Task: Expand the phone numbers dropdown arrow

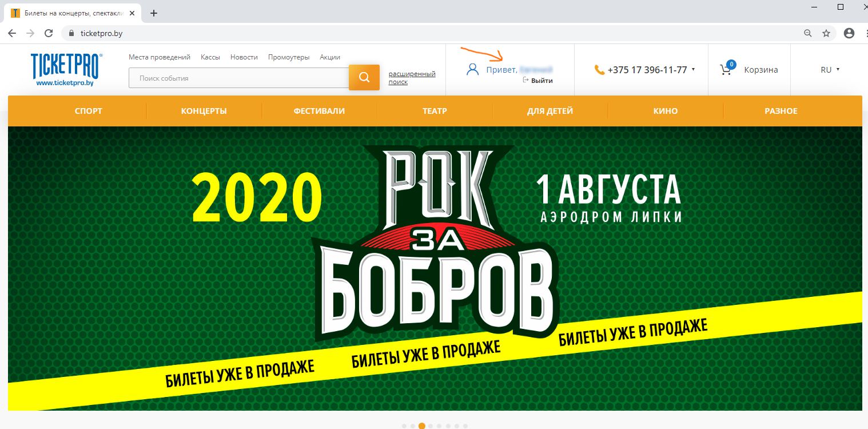Action: coord(693,69)
